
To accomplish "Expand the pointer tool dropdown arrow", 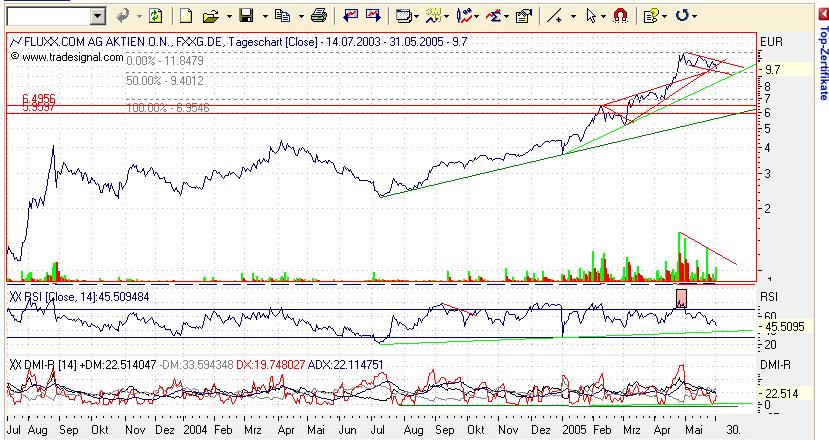I will (603, 17).
